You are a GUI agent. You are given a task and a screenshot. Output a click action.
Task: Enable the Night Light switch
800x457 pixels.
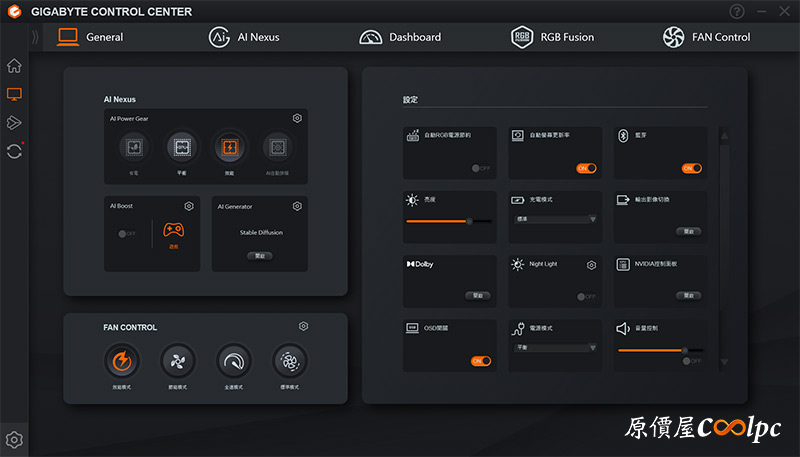(x=586, y=296)
